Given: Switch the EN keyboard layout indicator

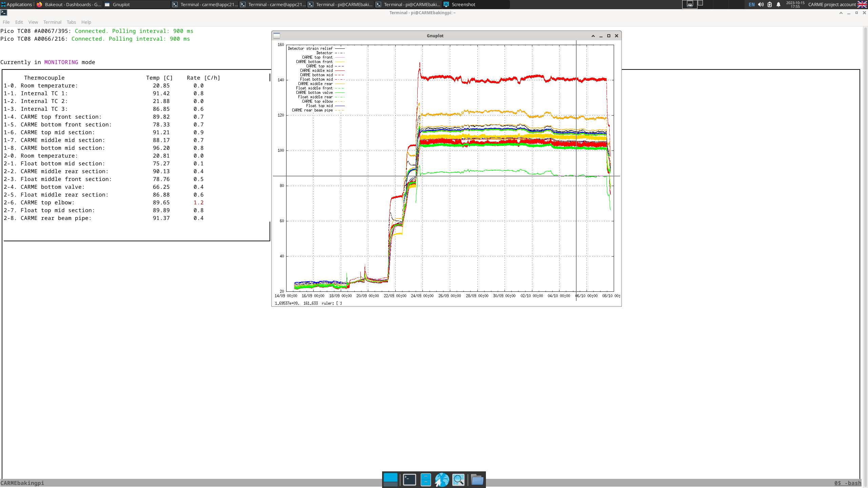Looking at the screenshot, I should pos(751,4).
